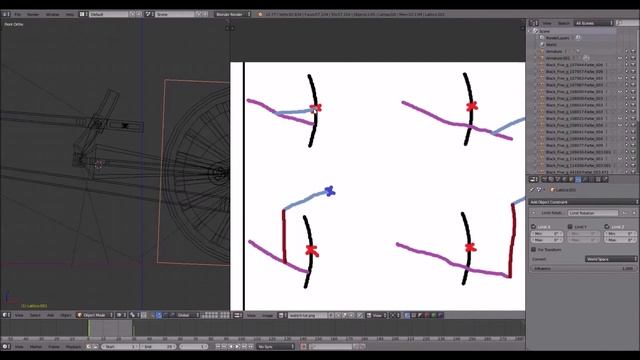Open the image editor View mode dropdown

pos(377,315)
